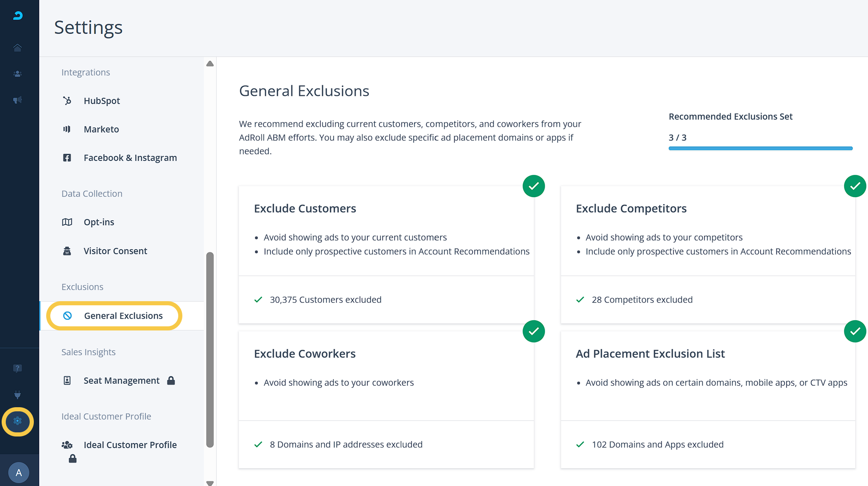Open the Integrations plug icon
This screenshot has width=868, height=486.
[x=17, y=395]
